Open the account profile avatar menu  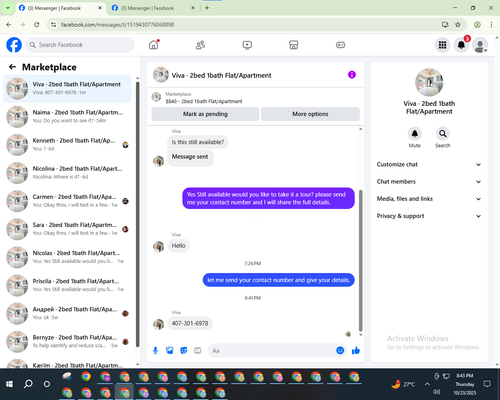[x=480, y=45]
